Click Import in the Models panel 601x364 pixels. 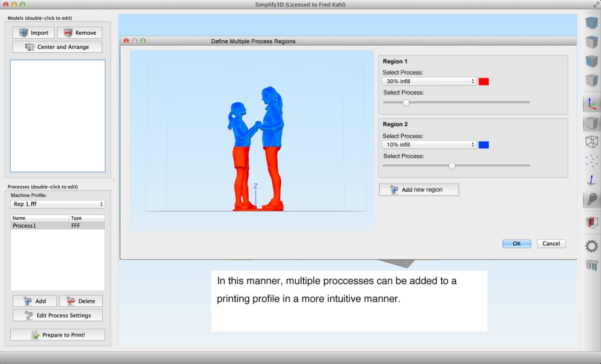[x=34, y=32]
